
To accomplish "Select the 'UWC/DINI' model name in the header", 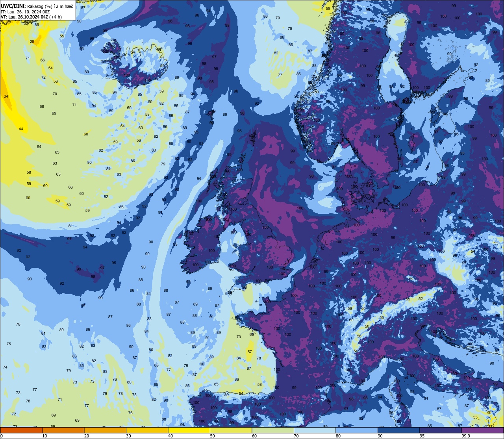I will [12, 6].
